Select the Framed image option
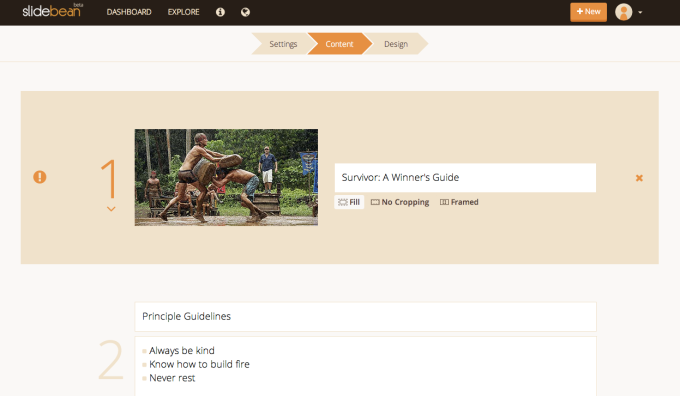This screenshot has height=396, width=680. [x=459, y=202]
